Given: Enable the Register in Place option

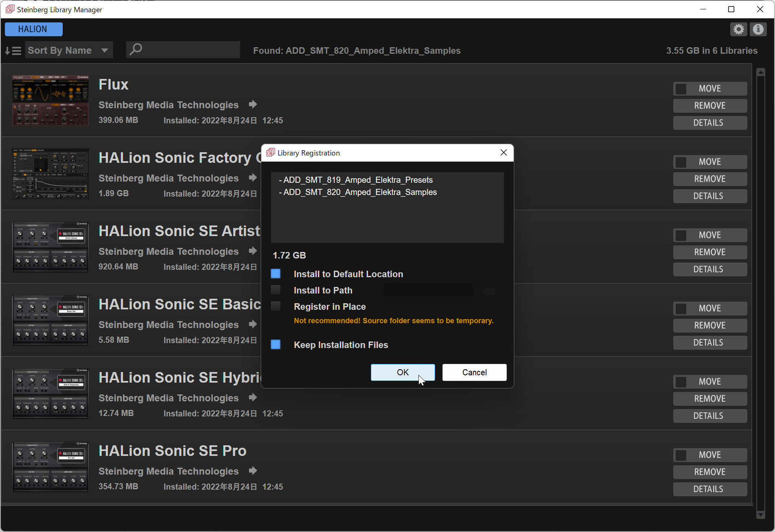Looking at the screenshot, I should click(276, 307).
